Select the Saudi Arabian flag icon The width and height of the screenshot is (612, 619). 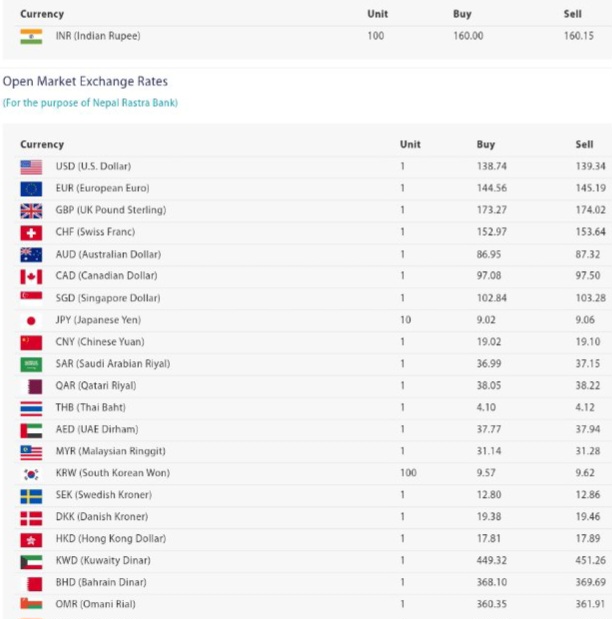[x=31, y=364]
